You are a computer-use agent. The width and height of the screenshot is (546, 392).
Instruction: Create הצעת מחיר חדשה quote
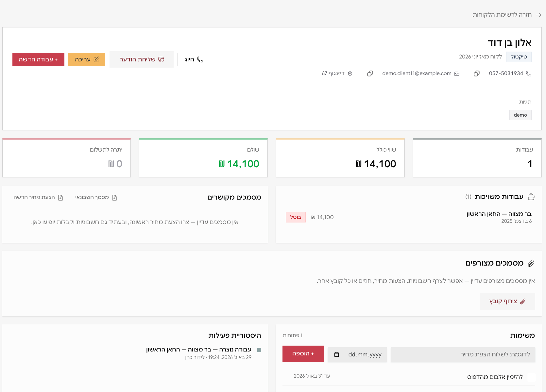[38, 197]
